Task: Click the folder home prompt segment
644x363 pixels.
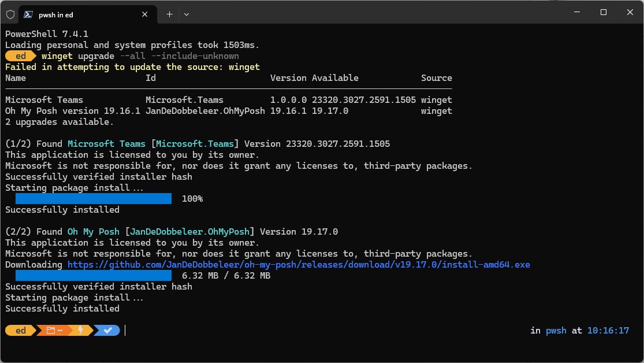Action: [54, 331]
